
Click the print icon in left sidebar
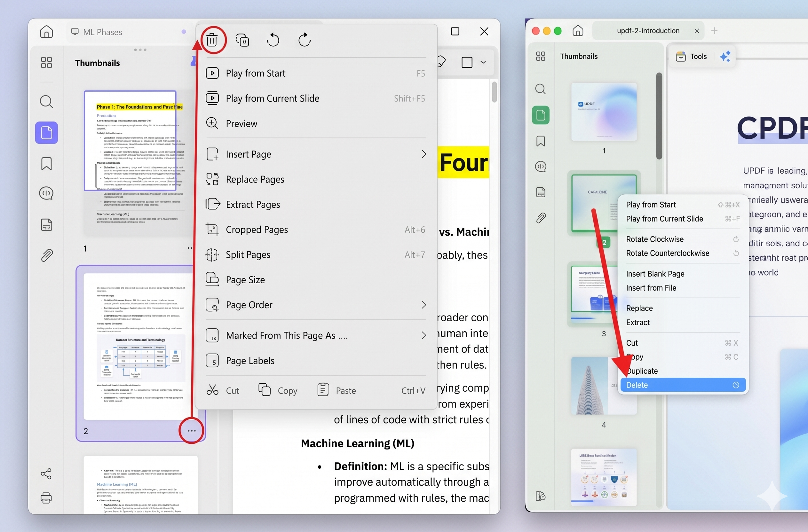(x=46, y=498)
